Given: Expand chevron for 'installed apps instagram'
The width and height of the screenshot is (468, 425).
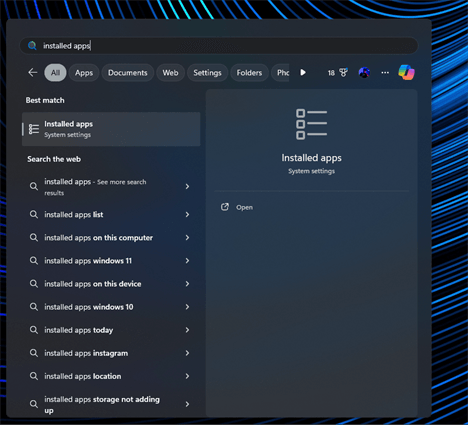Looking at the screenshot, I should 187,353.
